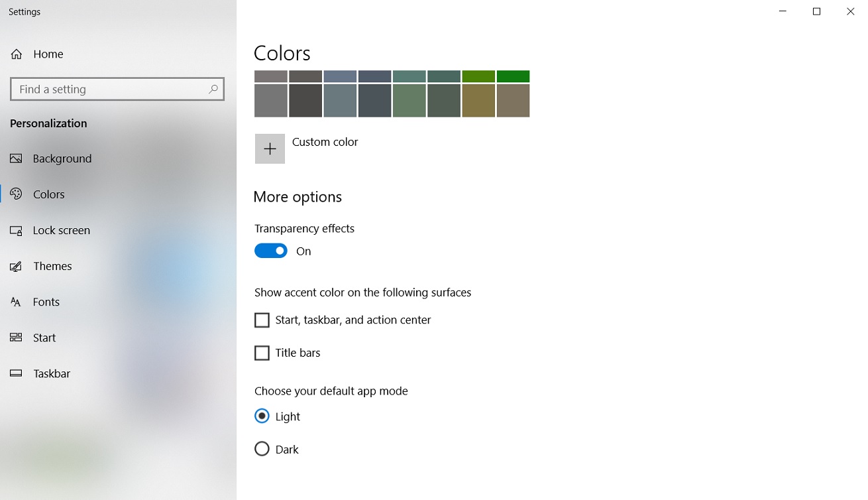Click the Custom color label
868x500 pixels.
325,142
